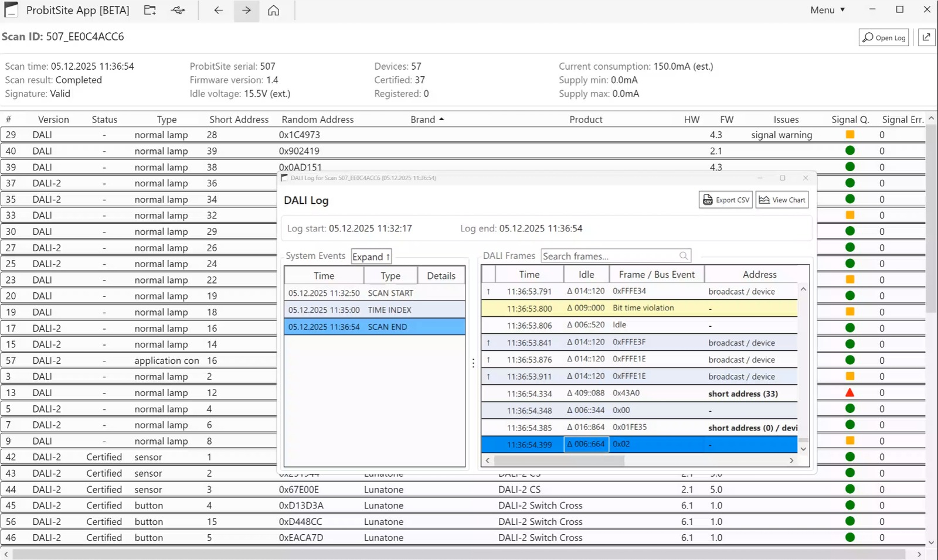The width and height of the screenshot is (938, 560).
Task: Go back with the left arrow icon
Action: click(x=218, y=10)
